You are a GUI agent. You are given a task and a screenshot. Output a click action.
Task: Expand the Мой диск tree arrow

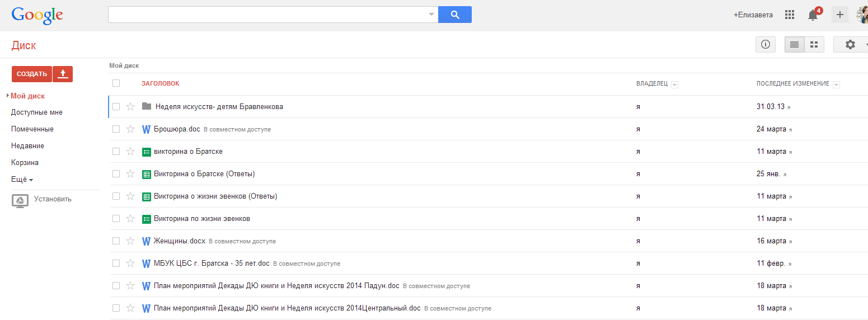pyautogui.click(x=8, y=96)
